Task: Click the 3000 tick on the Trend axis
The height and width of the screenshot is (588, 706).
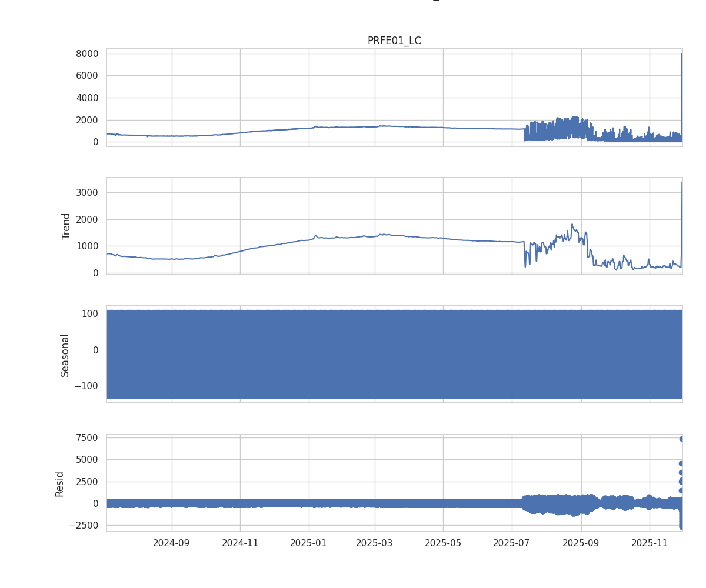Action: (87, 193)
